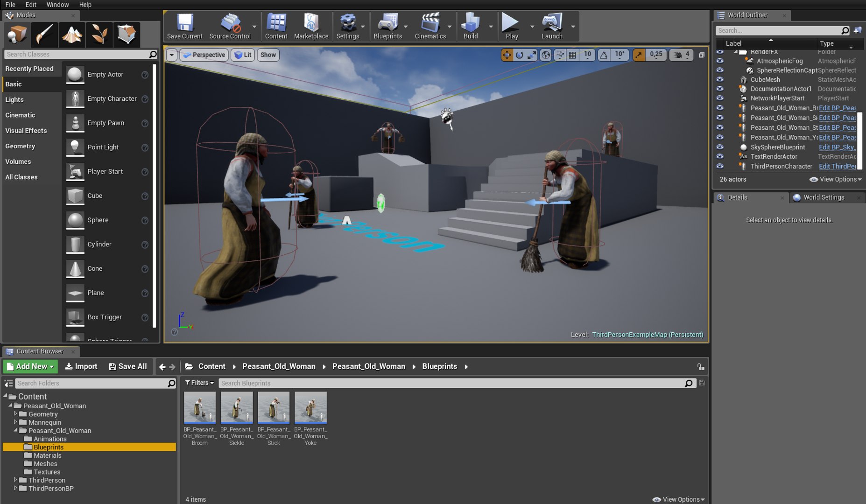Open Edit ThirdPersonCharacter blueprint link

tap(837, 166)
